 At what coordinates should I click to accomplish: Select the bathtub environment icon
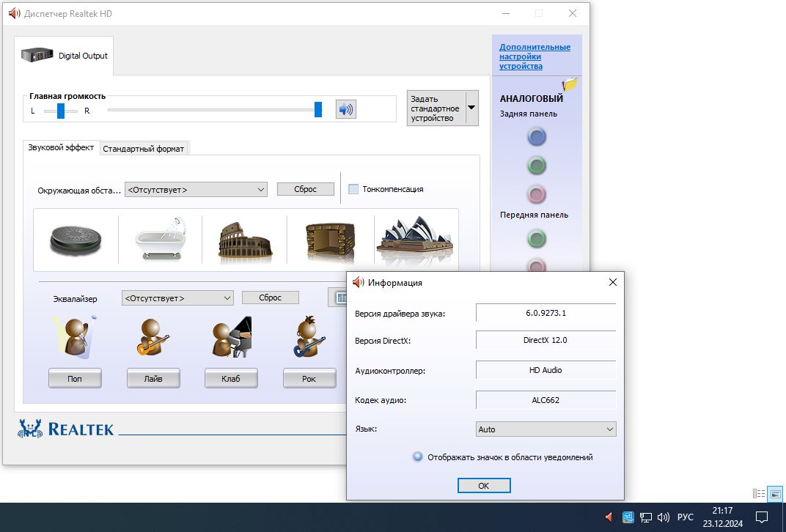(x=161, y=240)
